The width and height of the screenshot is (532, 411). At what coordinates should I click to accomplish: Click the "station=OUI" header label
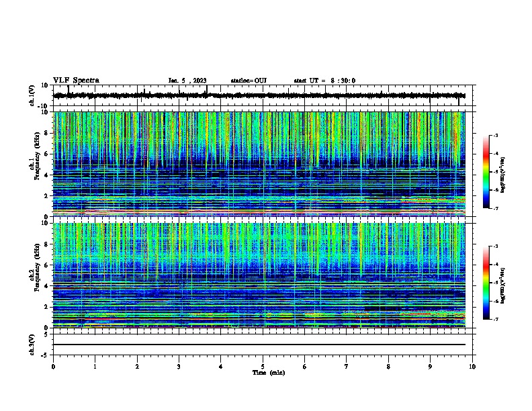(249, 81)
